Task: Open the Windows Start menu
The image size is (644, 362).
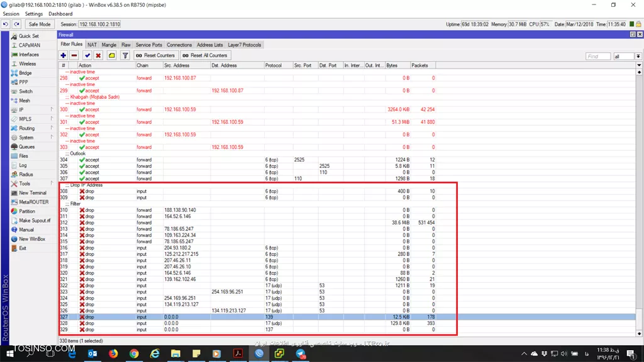Action: coord(9,353)
